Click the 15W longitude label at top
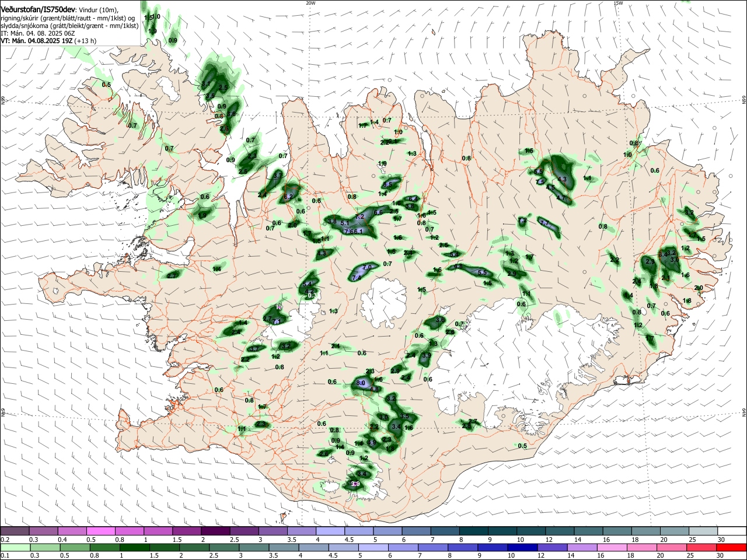This screenshot has height=560, width=747. 618,3
